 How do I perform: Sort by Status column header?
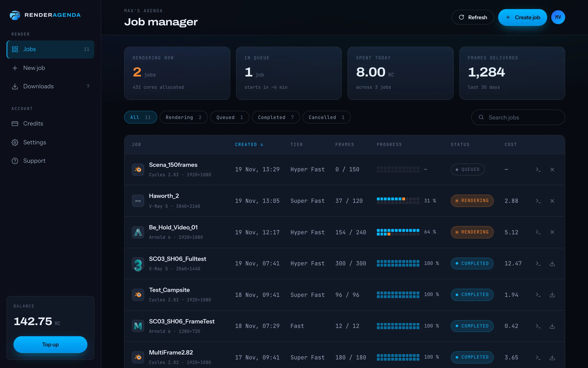460,145
